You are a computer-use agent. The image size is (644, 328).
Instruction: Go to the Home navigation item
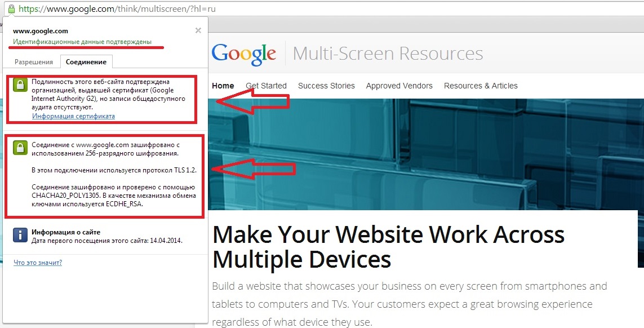[x=223, y=86]
